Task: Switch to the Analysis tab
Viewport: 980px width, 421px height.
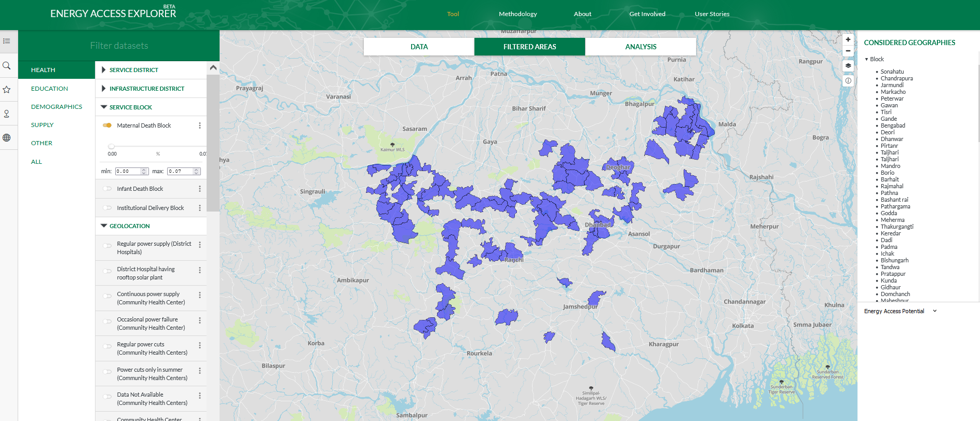Action: point(641,47)
